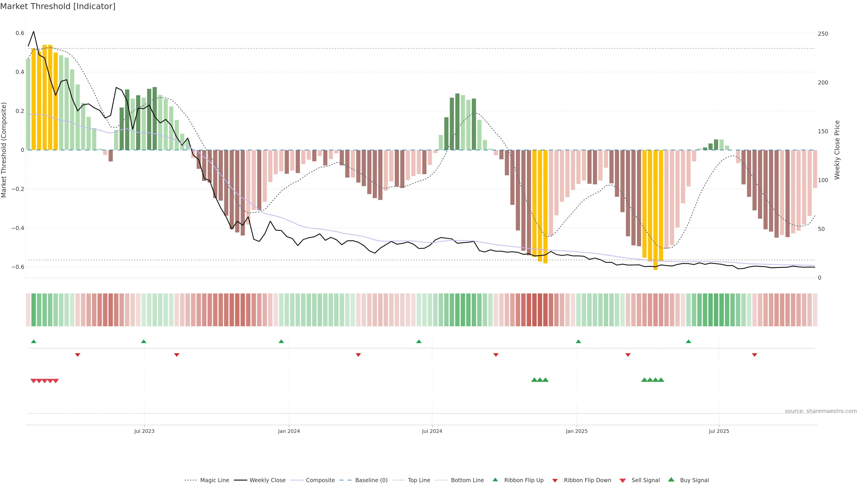Click Buy Signal legend triangle icon
This screenshot has width=868, height=488.
tap(671, 480)
